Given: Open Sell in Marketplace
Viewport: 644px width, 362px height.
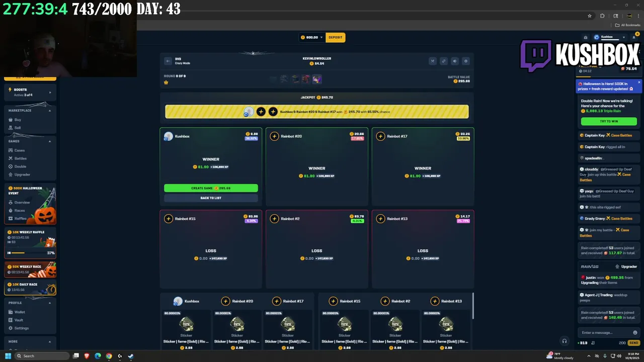Looking at the screenshot, I should coord(18,128).
